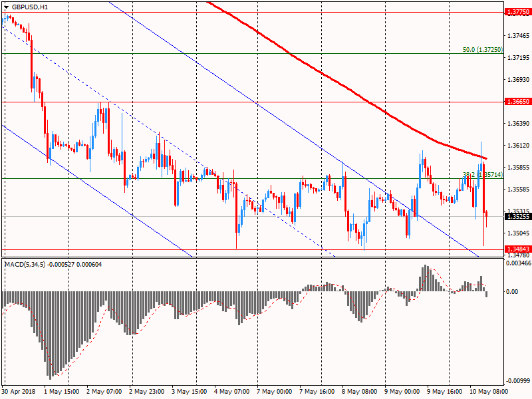Click the 1.36120 price scale value

point(518,145)
